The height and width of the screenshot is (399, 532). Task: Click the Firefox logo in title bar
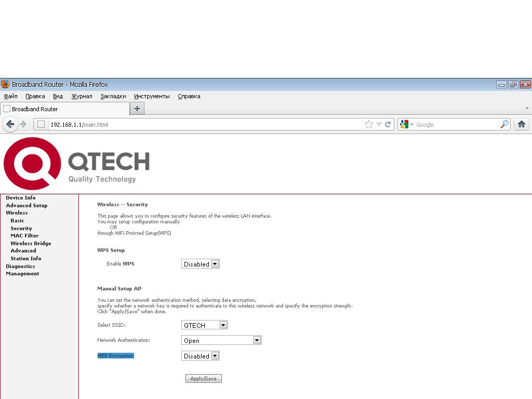(x=5, y=84)
